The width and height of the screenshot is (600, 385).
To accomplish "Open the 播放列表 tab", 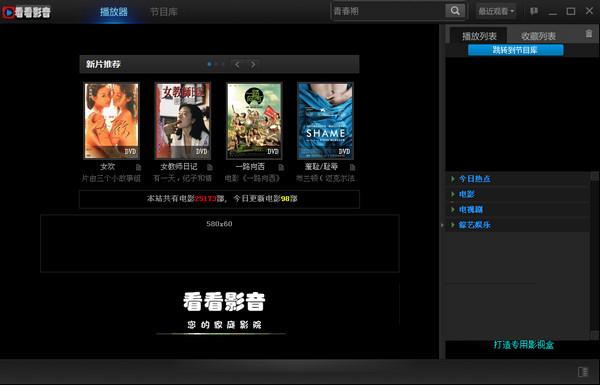I will (x=479, y=36).
